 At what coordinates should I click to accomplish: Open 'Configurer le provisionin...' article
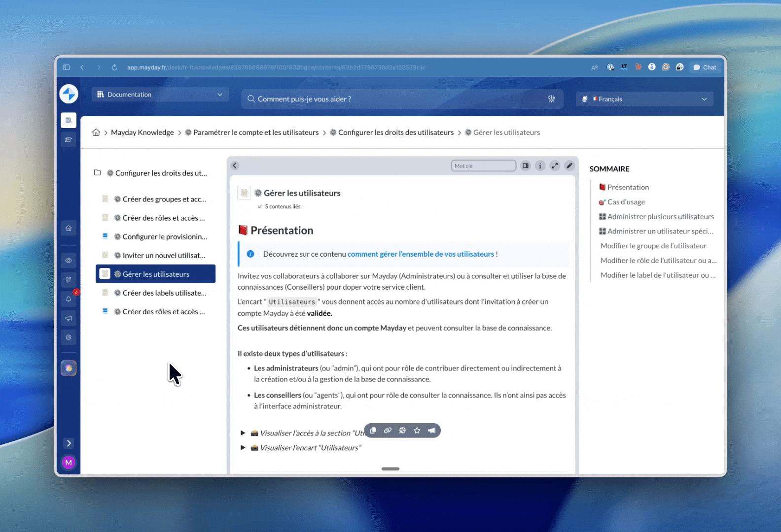pos(155,236)
